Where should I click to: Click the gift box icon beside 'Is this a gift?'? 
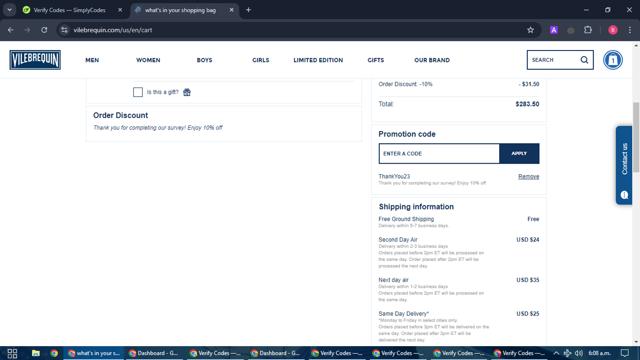coord(187,92)
